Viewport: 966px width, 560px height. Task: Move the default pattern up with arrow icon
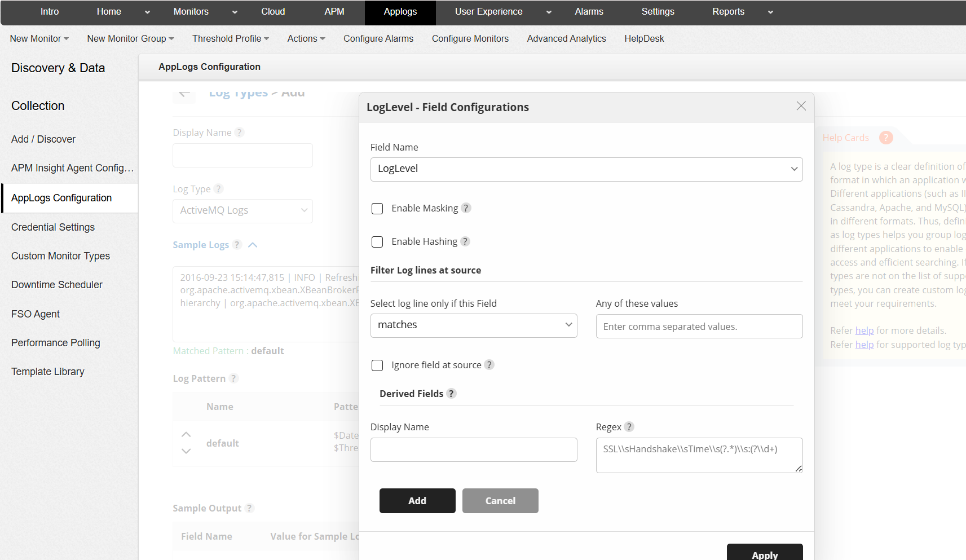(x=186, y=434)
